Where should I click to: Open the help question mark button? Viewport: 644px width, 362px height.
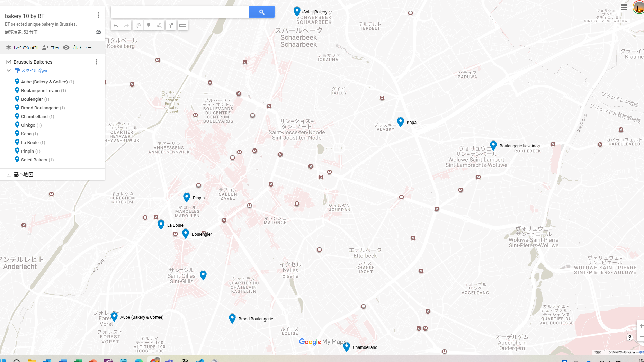pos(630,337)
